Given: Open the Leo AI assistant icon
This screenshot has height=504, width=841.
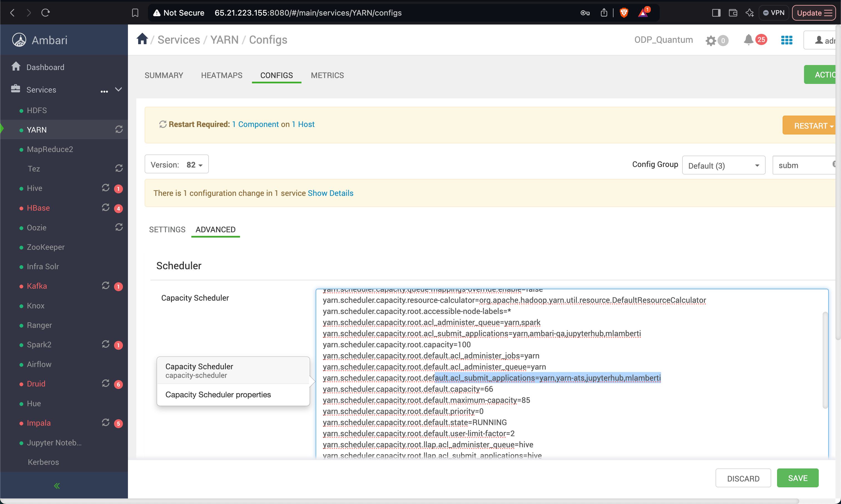Looking at the screenshot, I should pos(749,13).
